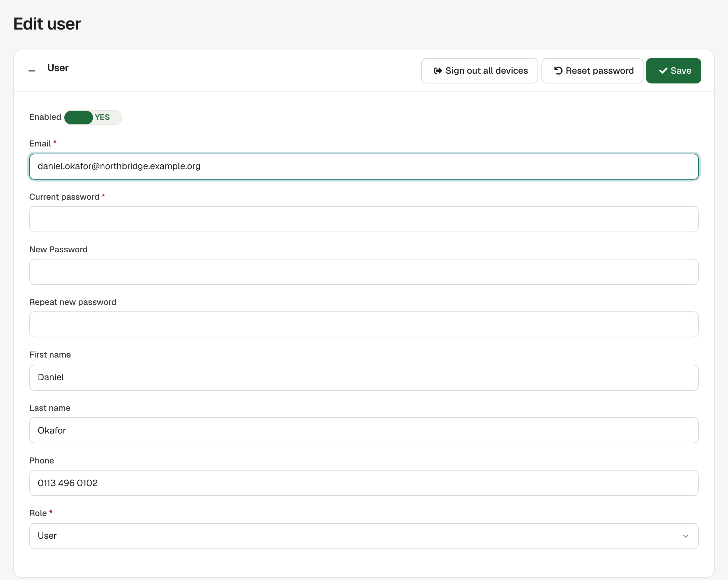Click the Edit user page heading
This screenshot has height=580, width=728.
click(x=47, y=24)
